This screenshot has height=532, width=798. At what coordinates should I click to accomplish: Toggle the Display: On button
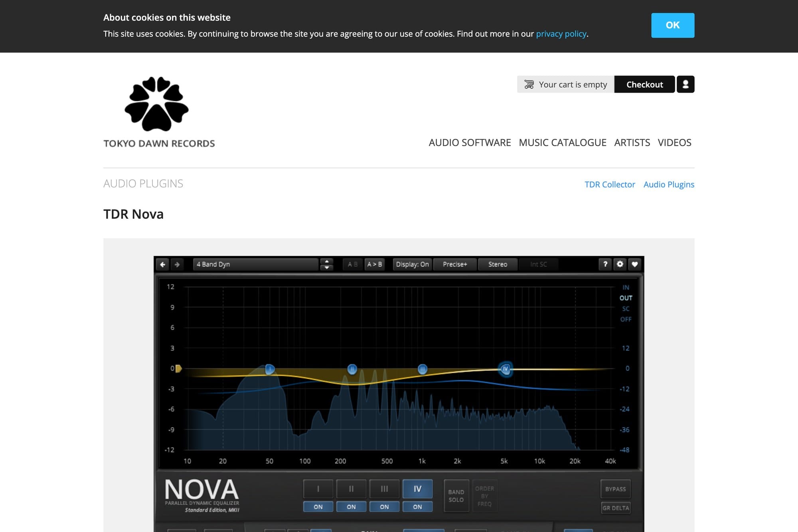pos(412,264)
